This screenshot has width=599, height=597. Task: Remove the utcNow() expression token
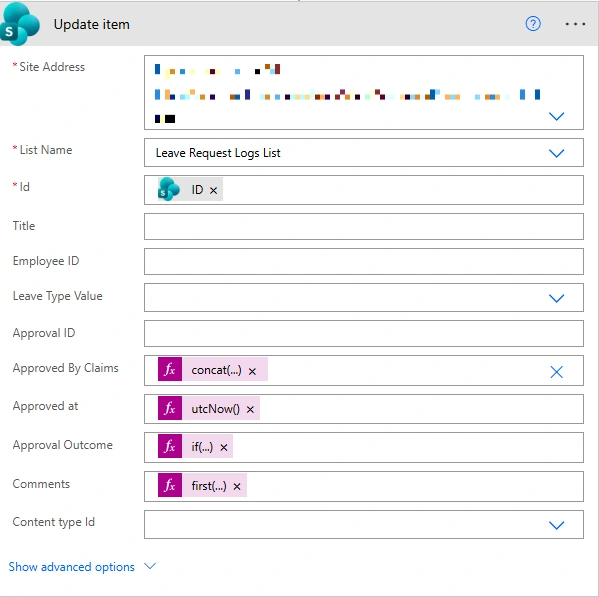(250, 409)
